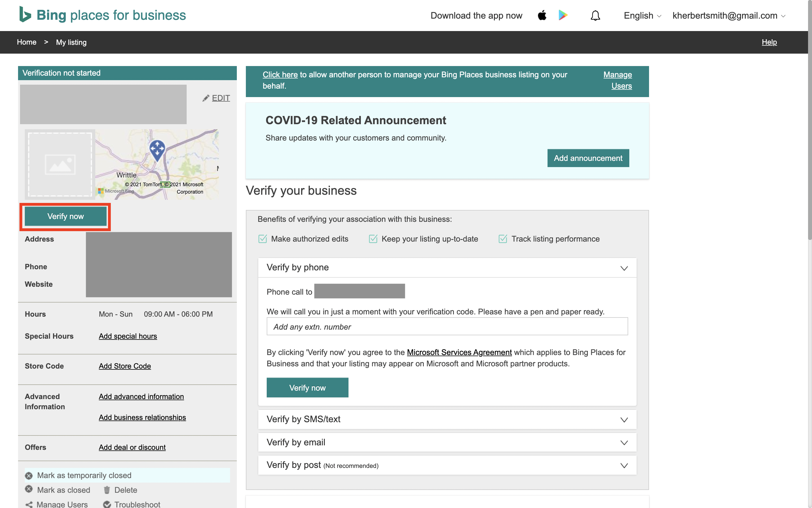This screenshot has height=508, width=812.
Task: Click the Bing logo icon
Action: point(25,14)
